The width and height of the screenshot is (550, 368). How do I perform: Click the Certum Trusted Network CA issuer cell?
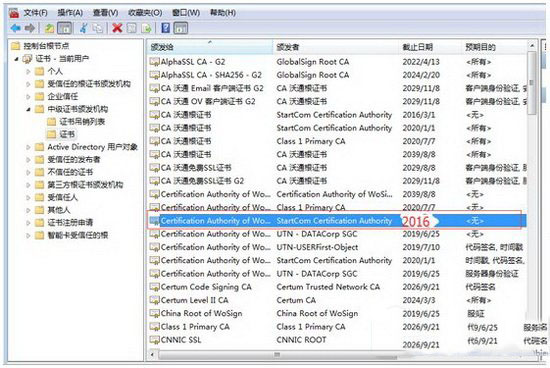click(328, 287)
